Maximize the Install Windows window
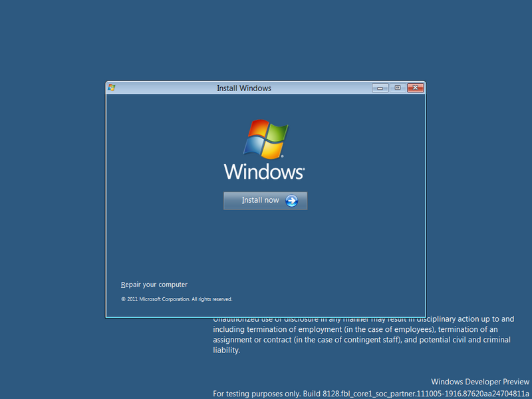Screen dimensions: 532x399 [x=398, y=88]
